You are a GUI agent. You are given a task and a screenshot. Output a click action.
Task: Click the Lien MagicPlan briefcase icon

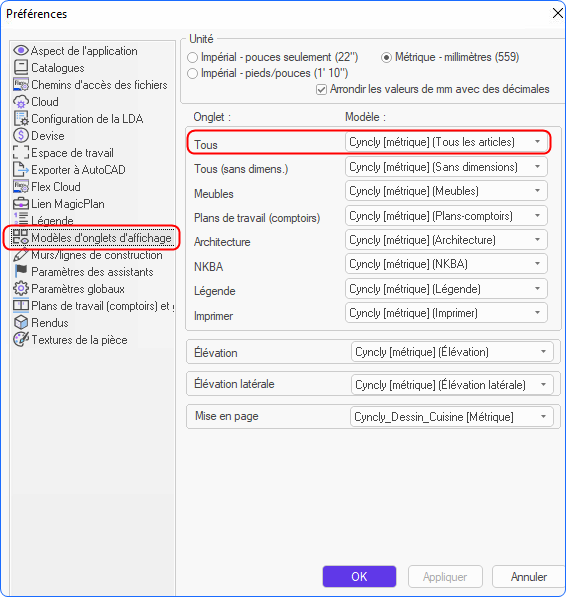click(21, 204)
